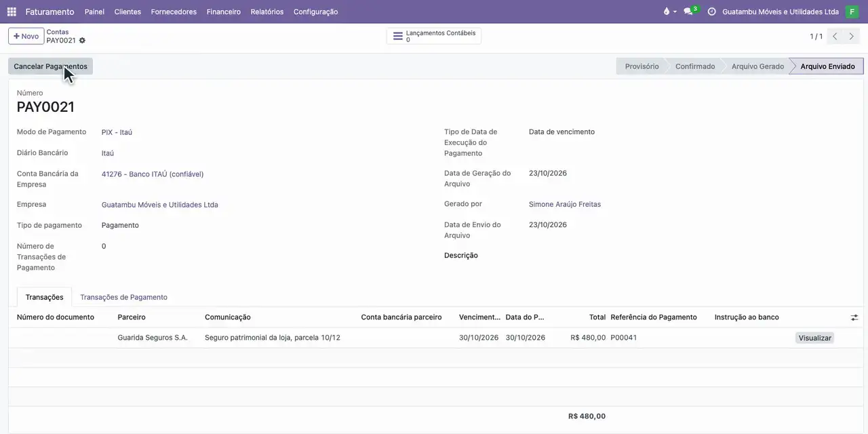This screenshot has height=434, width=868.
Task: Open the gear actions menu beside PAY0021
Action: 82,41
